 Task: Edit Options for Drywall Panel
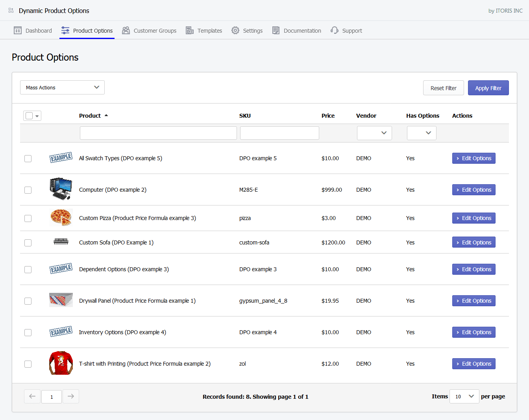(x=474, y=301)
